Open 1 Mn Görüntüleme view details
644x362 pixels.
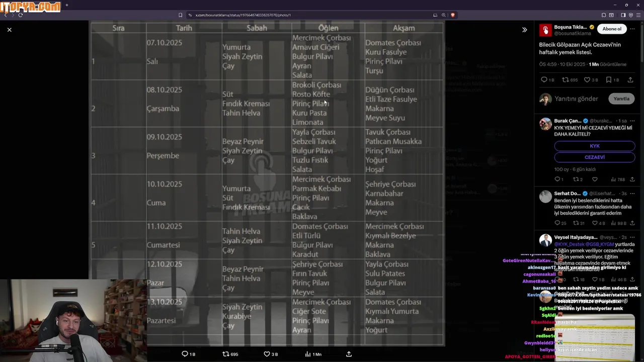[x=608, y=64]
